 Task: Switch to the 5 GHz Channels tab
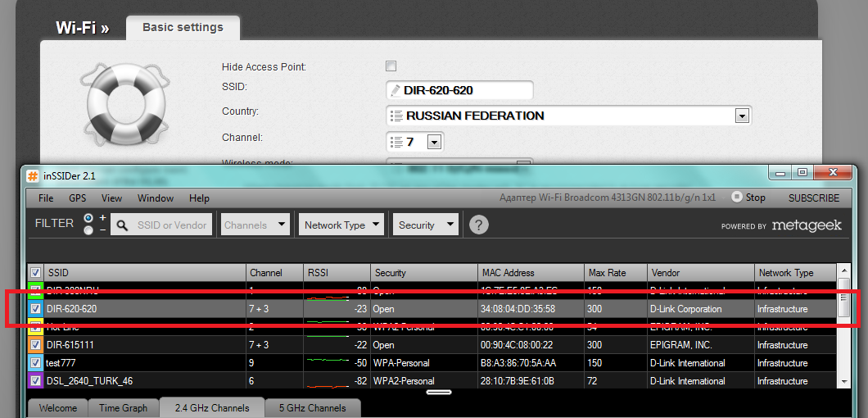(312, 408)
